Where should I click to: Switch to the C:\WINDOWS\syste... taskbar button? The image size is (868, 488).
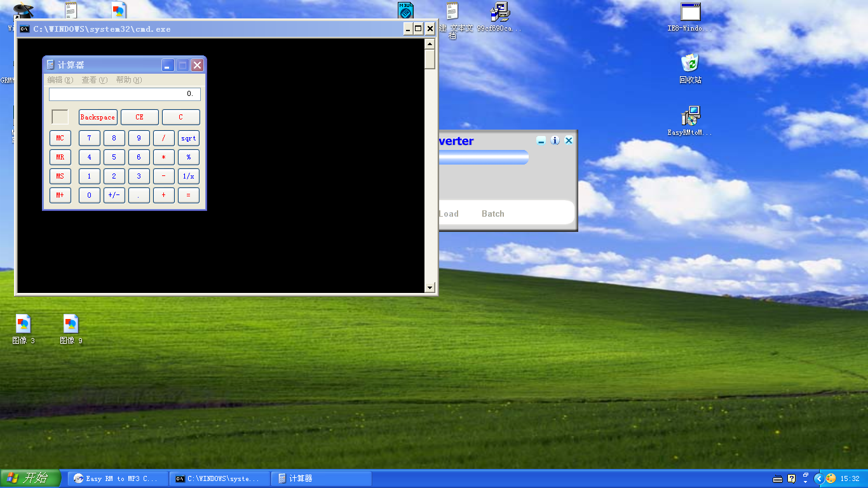[220, 478]
